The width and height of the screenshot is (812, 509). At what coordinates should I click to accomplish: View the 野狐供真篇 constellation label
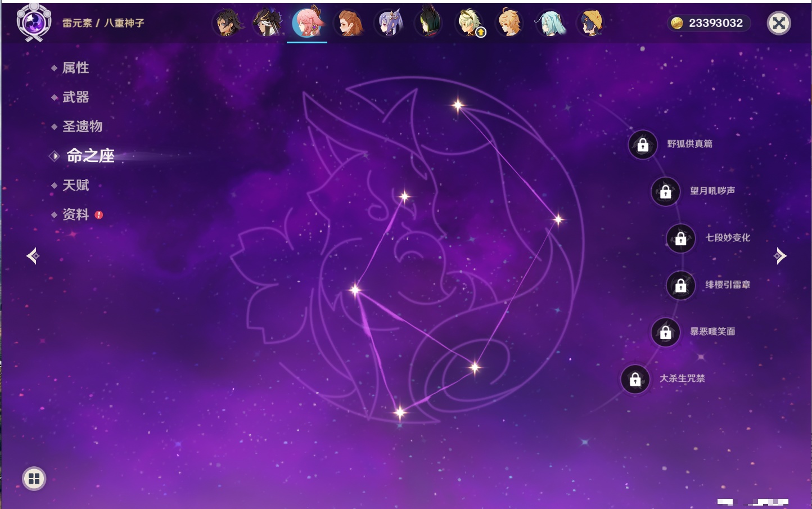click(689, 144)
